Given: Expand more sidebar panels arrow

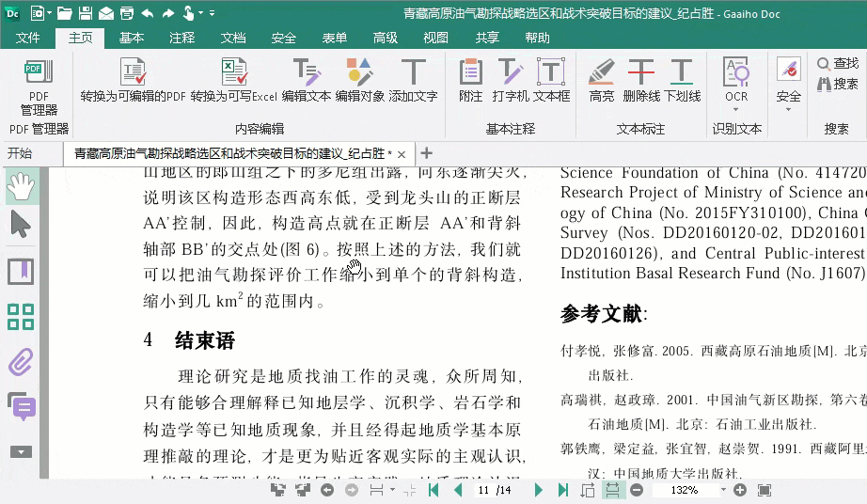Looking at the screenshot, I should 21,452.
